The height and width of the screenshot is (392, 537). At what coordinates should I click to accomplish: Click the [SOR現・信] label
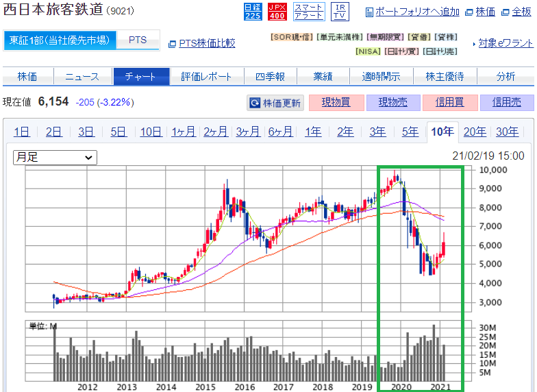[x=292, y=37]
